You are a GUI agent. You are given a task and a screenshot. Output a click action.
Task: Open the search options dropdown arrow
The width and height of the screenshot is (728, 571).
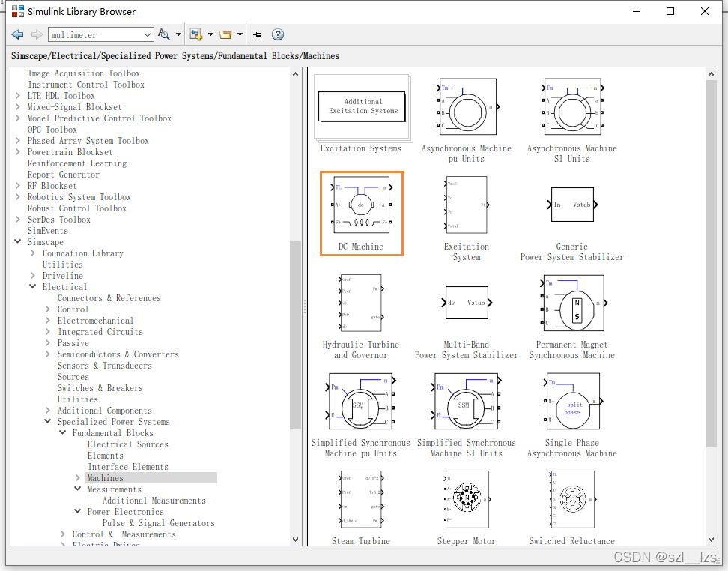[x=178, y=35]
